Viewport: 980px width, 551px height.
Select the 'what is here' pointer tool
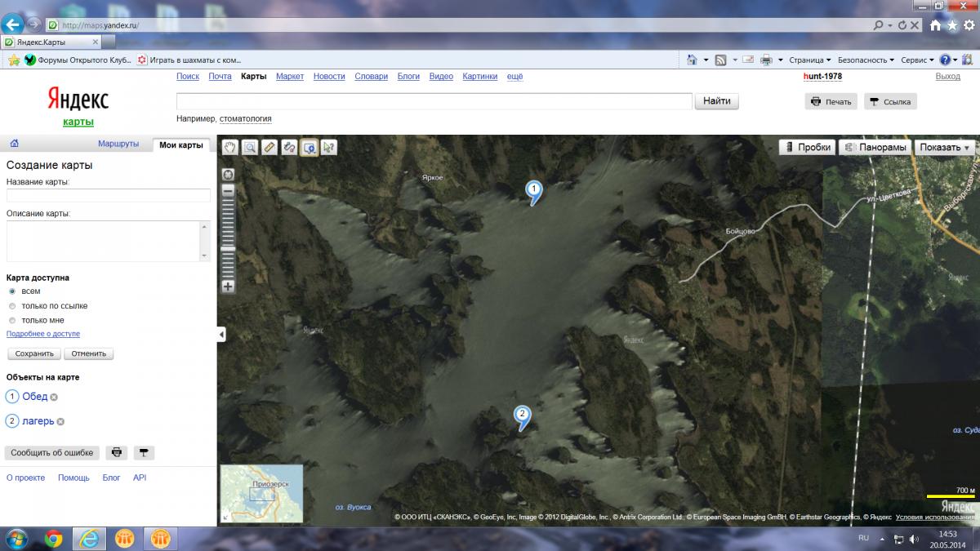[x=328, y=148]
